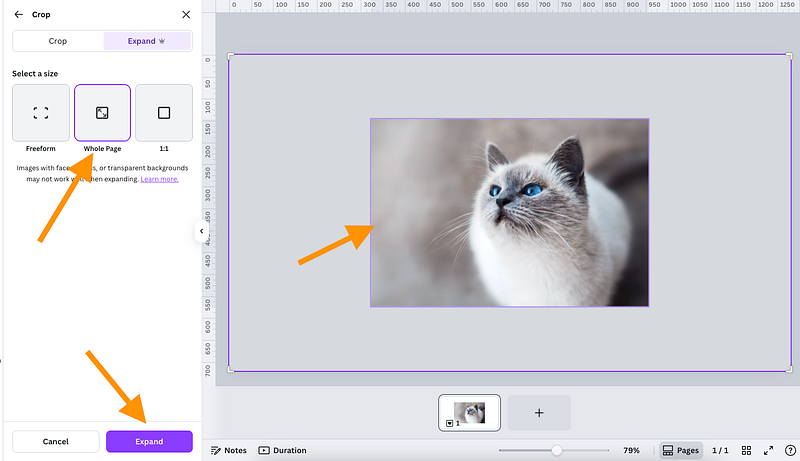Click the bottom-right expand frame handle
Screen dimensions: 800x461
tap(789, 369)
